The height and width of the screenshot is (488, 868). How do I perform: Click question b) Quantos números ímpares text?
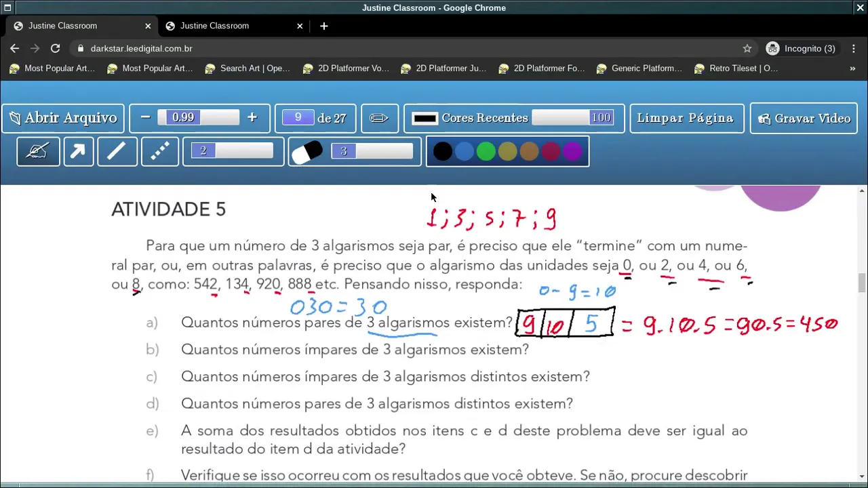pyautogui.click(x=355, y=350)
